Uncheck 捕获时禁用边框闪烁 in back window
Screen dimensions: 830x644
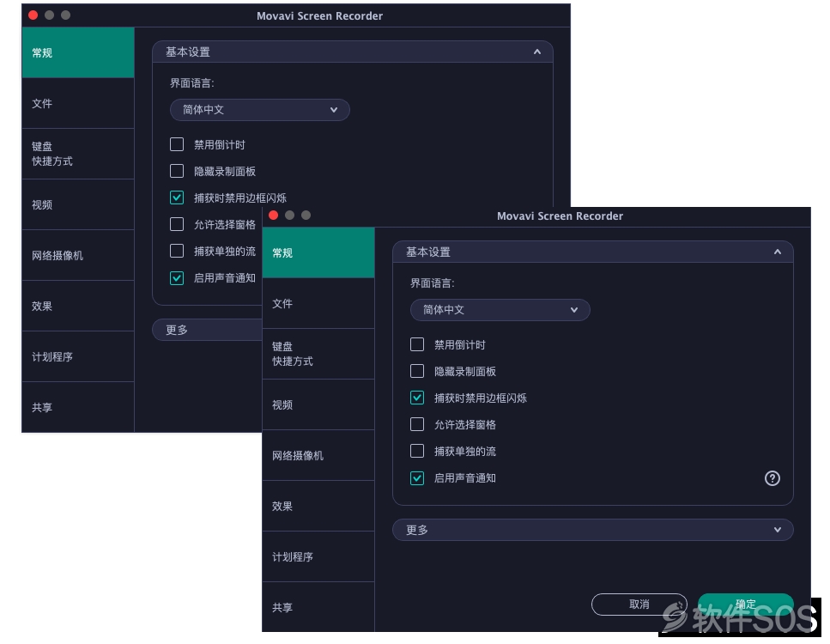[x=177, y=197]
